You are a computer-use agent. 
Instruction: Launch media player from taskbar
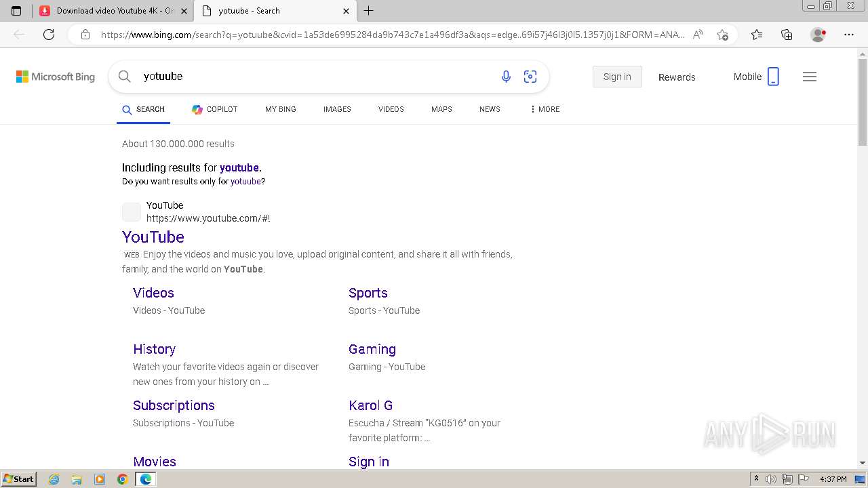coord(100,479)
